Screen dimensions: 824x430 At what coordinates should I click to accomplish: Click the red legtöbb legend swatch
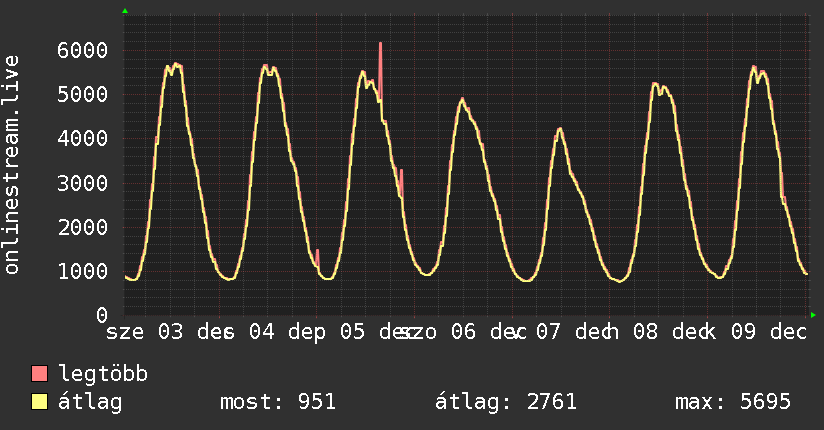click(x=39, y=373)
